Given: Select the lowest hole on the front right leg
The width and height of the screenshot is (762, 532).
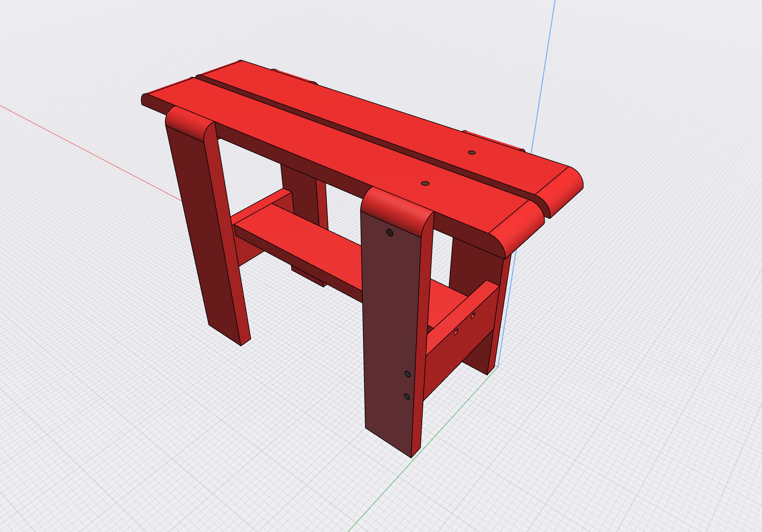Looking at the screenshot, I should click(x=407, y=396).
